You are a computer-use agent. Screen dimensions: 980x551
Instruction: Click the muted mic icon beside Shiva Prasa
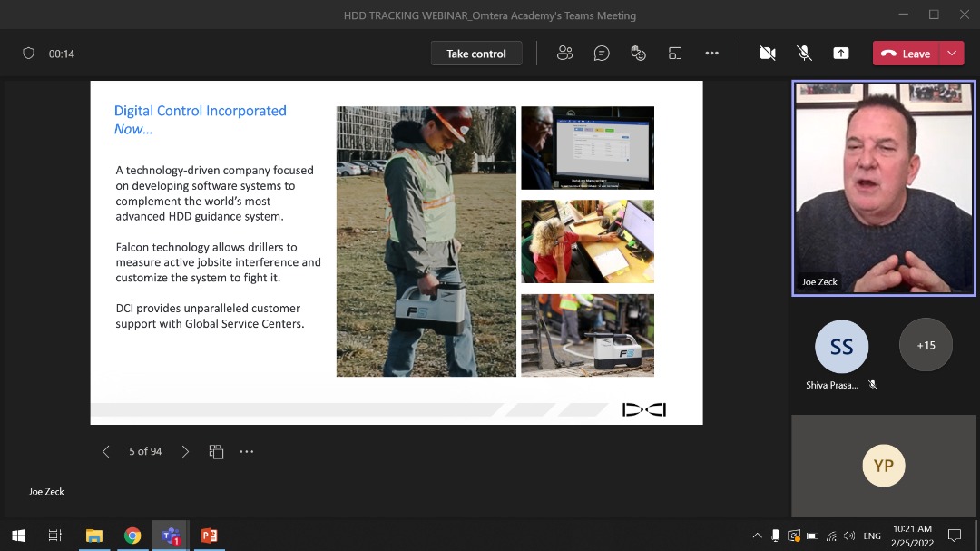tap(873, 385)
